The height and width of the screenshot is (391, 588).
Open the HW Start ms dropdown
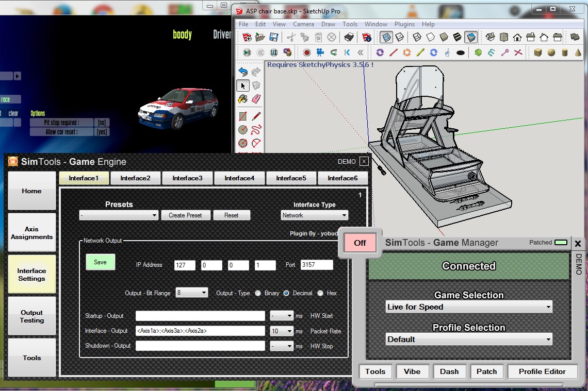coord(282,316)
